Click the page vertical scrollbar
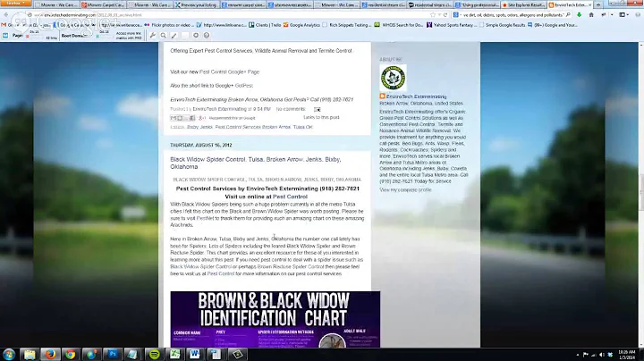 pos(640,195)
